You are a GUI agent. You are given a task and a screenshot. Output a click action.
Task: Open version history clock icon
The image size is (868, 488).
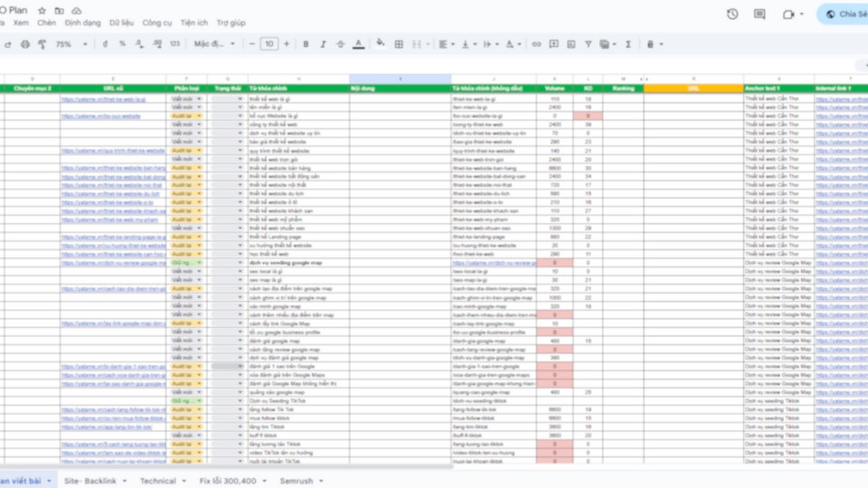[x=732, y=14]
